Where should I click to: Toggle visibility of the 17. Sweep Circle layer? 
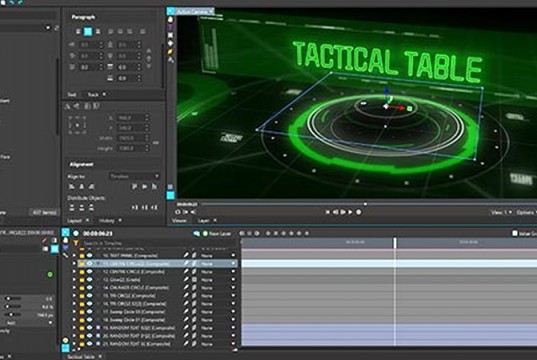point(89,312)
